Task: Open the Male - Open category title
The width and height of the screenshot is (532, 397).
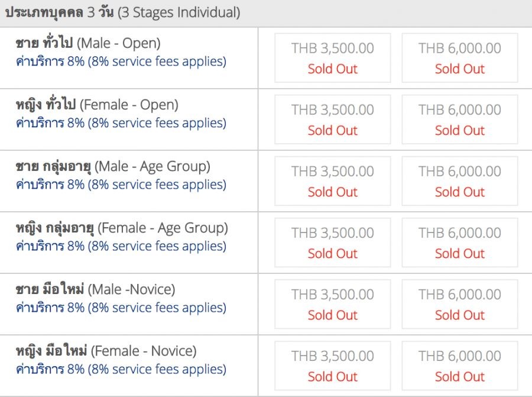Action: coord(88,43)
